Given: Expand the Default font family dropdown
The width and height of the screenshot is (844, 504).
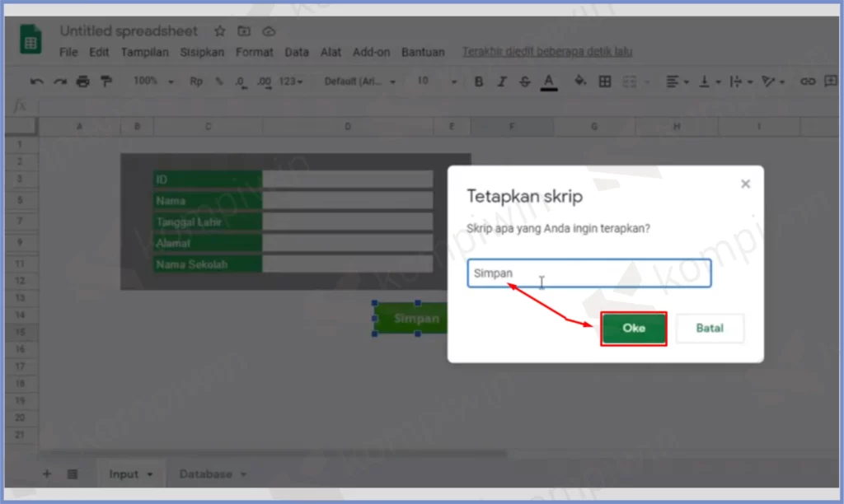Looking at the screenshot, I should coord(359,82).
